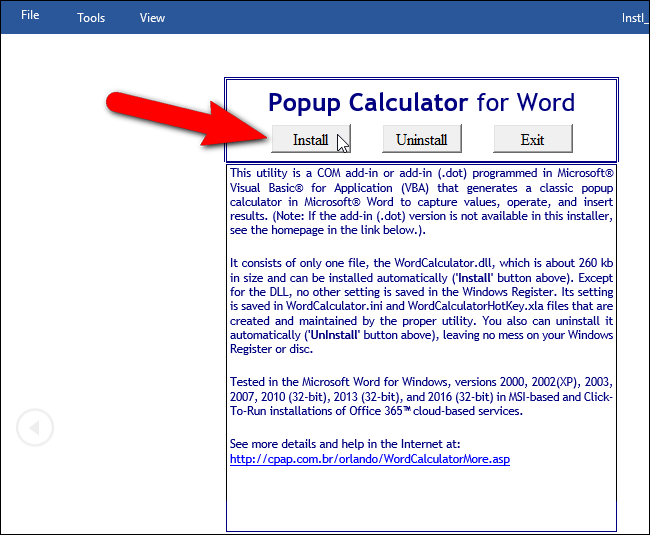Viewport: 650px width, 535px height.
Task: Click the Exit button
Action: 533,139
